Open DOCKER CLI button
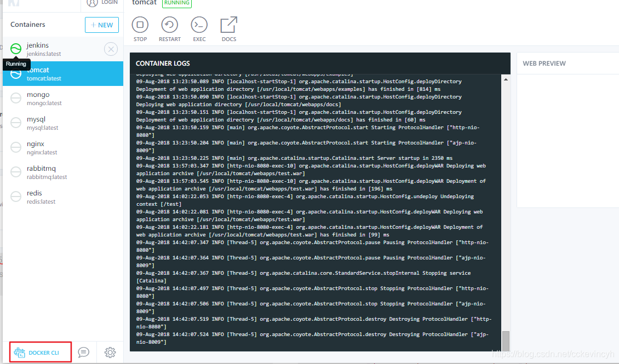Screen dimensions: 619x364 [41, 352]
